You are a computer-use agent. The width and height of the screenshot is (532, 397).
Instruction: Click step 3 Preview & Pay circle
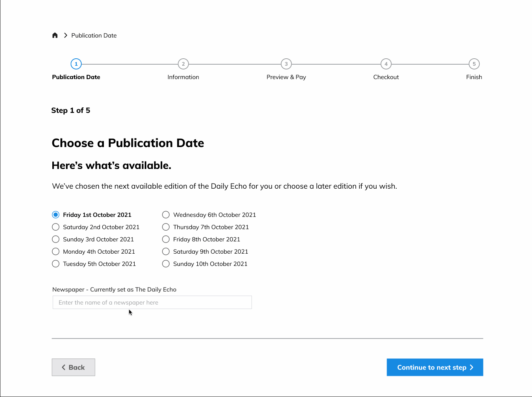[286, 64]
